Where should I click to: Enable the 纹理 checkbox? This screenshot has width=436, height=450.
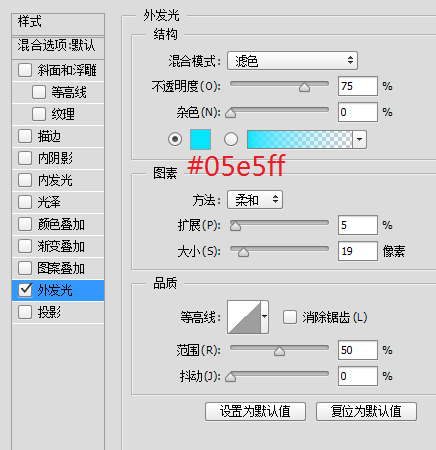[39, 114]
